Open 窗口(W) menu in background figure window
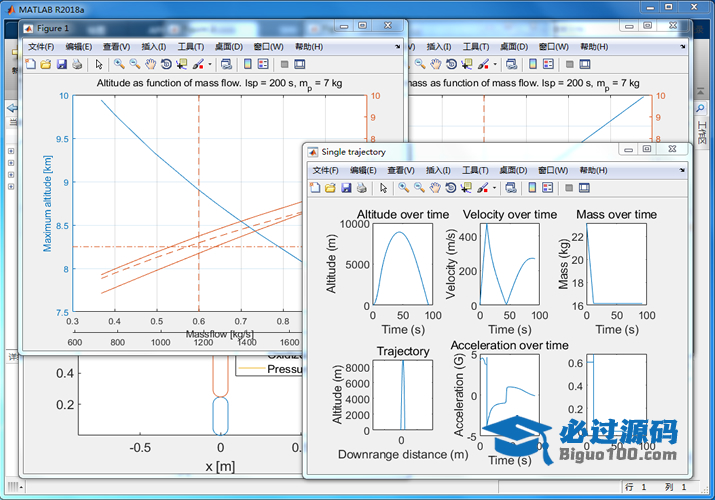715x500 pixels. pyautogui.click(x=554, y=47)
